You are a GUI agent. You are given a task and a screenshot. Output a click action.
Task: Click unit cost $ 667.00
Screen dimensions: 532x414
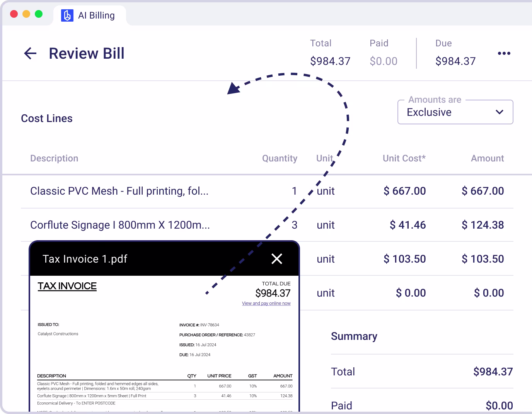tap(404, 191)
